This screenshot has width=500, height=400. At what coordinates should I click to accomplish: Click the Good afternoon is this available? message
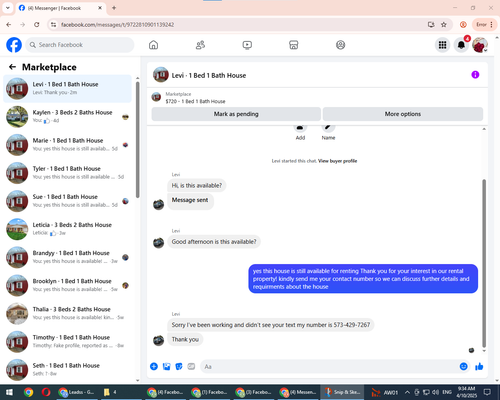[214, 242]
